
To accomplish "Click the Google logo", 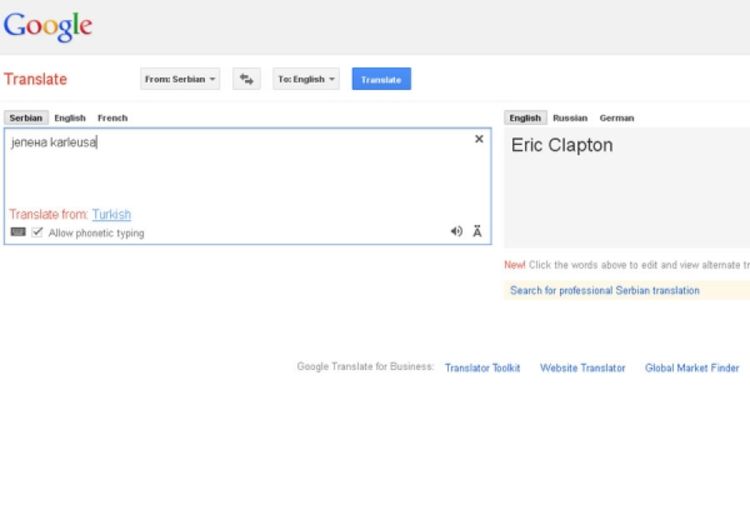I will (48, 26).
